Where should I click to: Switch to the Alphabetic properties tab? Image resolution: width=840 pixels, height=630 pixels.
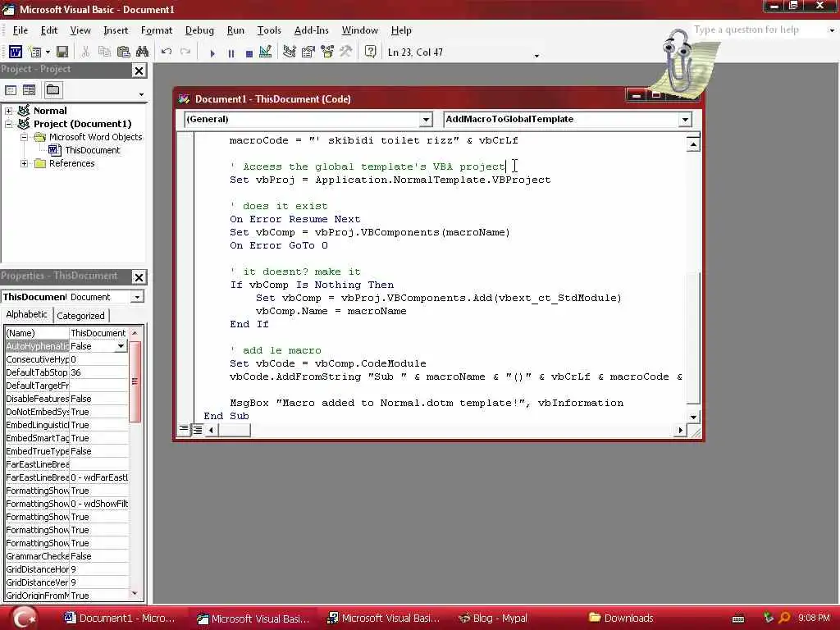[x=27, y=315]
